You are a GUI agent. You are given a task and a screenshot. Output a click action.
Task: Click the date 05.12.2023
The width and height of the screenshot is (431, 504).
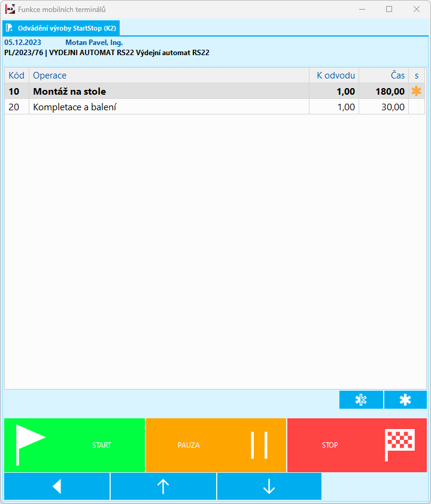[23, 43]
